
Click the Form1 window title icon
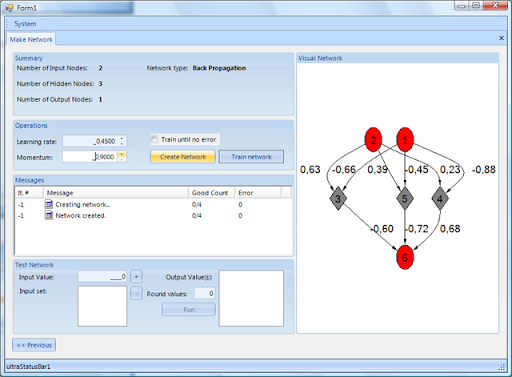tap(9, 8)
